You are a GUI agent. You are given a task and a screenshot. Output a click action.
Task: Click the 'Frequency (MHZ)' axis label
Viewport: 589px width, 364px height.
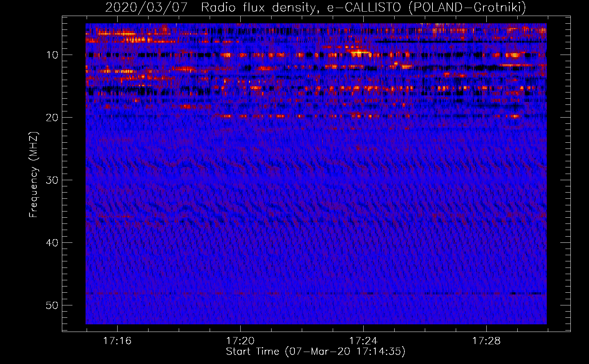point(33,175)
